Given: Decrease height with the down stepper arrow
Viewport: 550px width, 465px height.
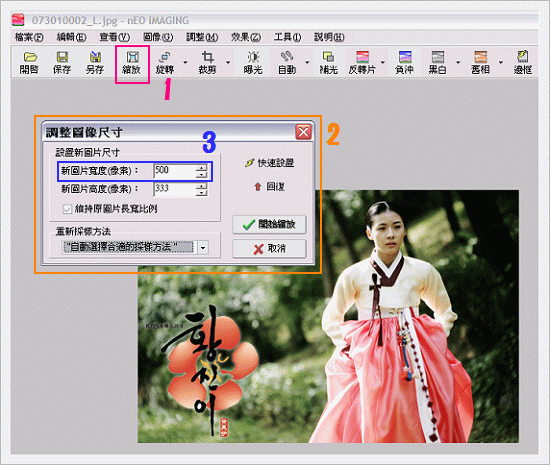Looking at the screenshot, I should 202,193.
